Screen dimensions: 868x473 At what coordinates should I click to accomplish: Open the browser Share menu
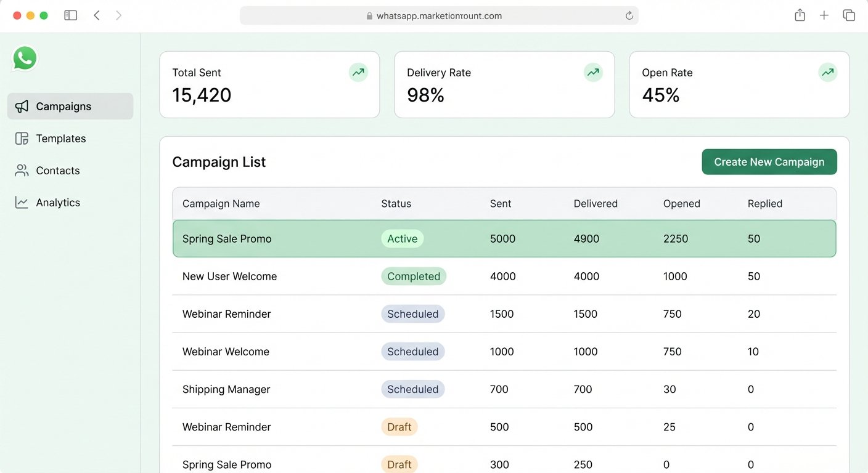click(800, 15)
